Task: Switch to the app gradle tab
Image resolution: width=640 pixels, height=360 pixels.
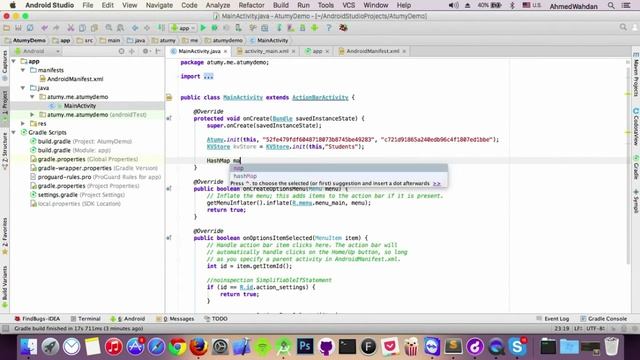Action: point(317,51)
